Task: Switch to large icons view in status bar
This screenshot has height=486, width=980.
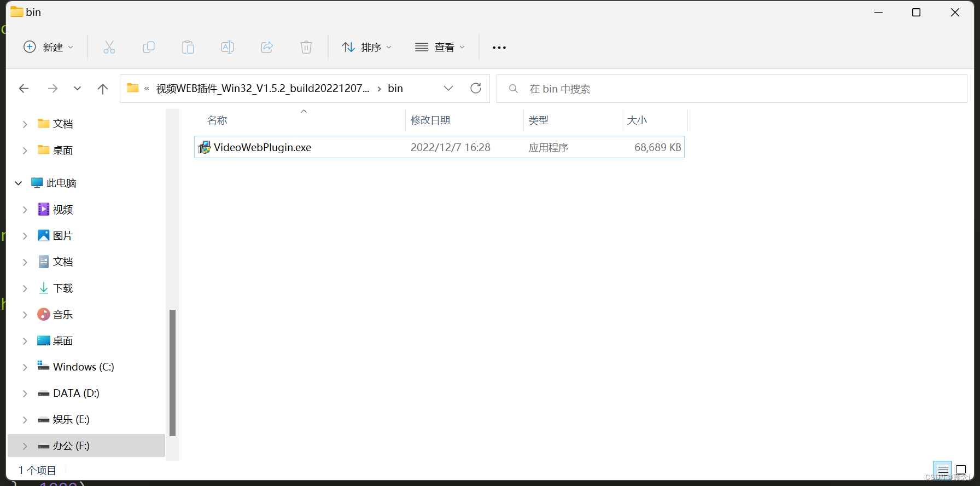Action: (x=961, y=470)
